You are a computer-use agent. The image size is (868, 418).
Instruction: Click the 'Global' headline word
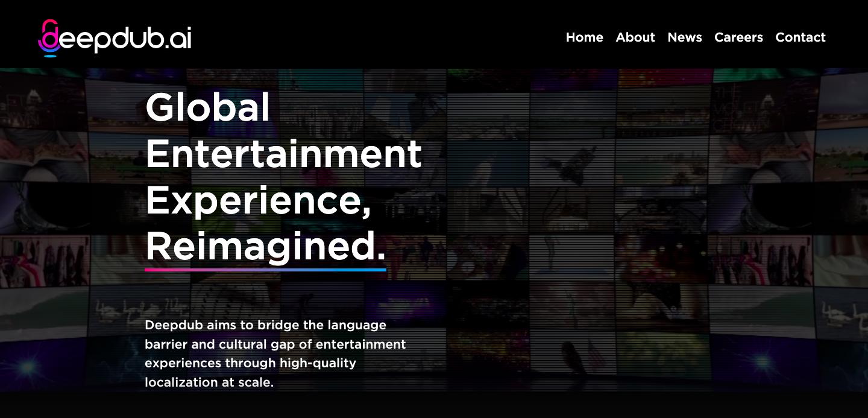pyautogui.click(x=207, y=107)
